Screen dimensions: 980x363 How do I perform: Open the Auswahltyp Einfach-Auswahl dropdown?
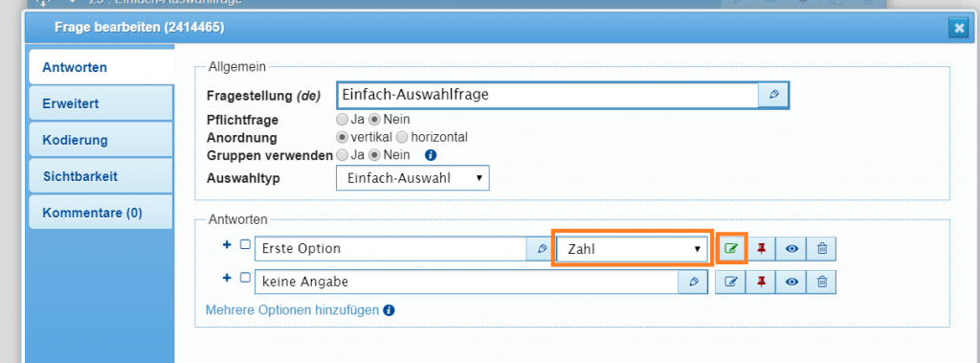[412, 178]
